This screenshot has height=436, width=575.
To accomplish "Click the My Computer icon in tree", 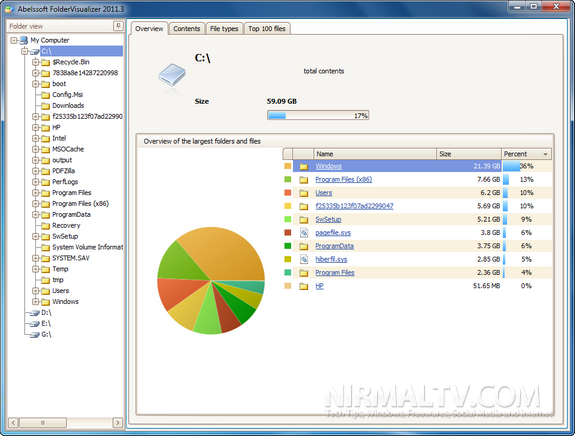I will [x=24, y=40].
